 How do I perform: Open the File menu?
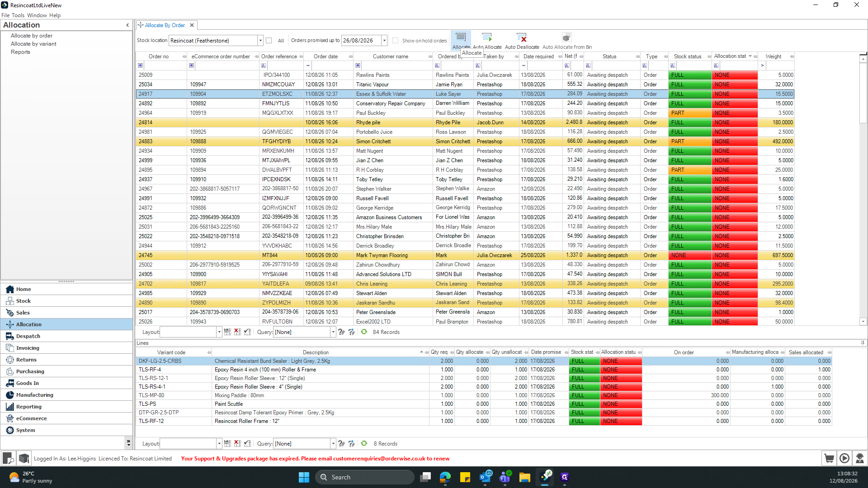[5, 15]
